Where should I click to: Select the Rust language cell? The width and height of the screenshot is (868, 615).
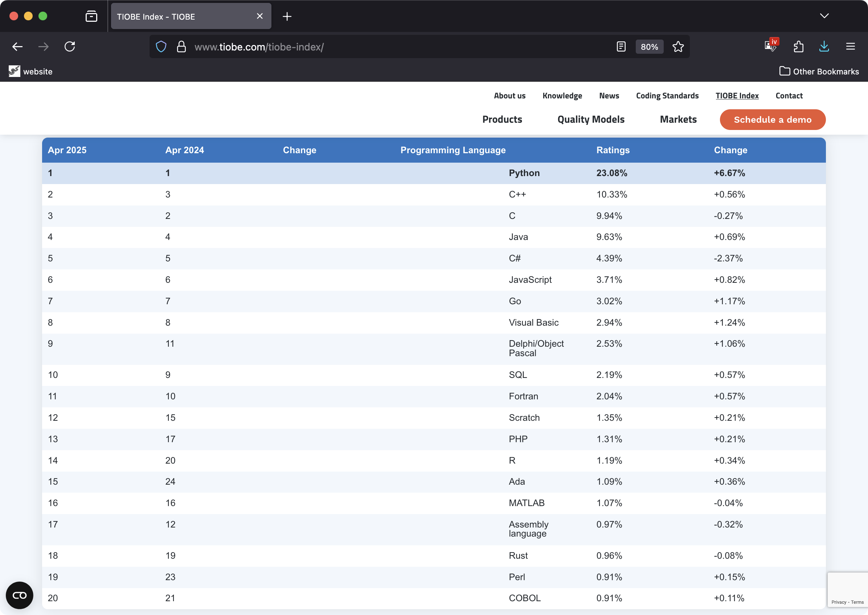click(518, 555)
